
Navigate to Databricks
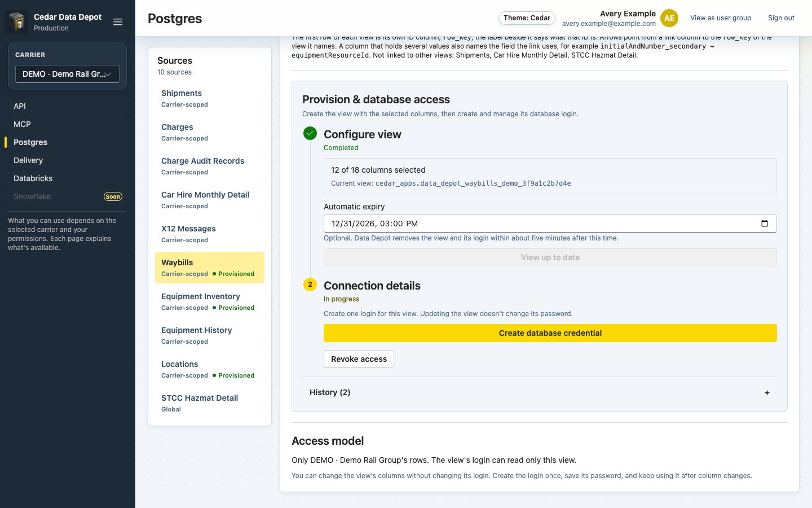(x=67, y=178)
